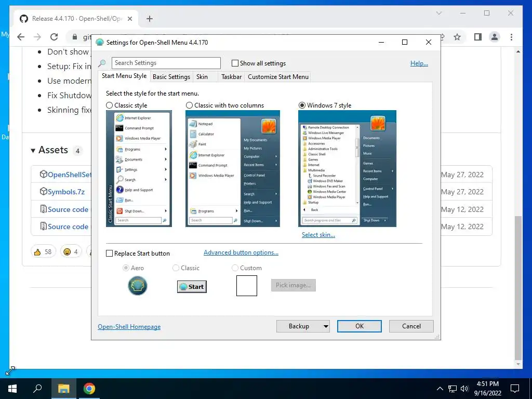Open the notification center icon

[x=515, y=389]
